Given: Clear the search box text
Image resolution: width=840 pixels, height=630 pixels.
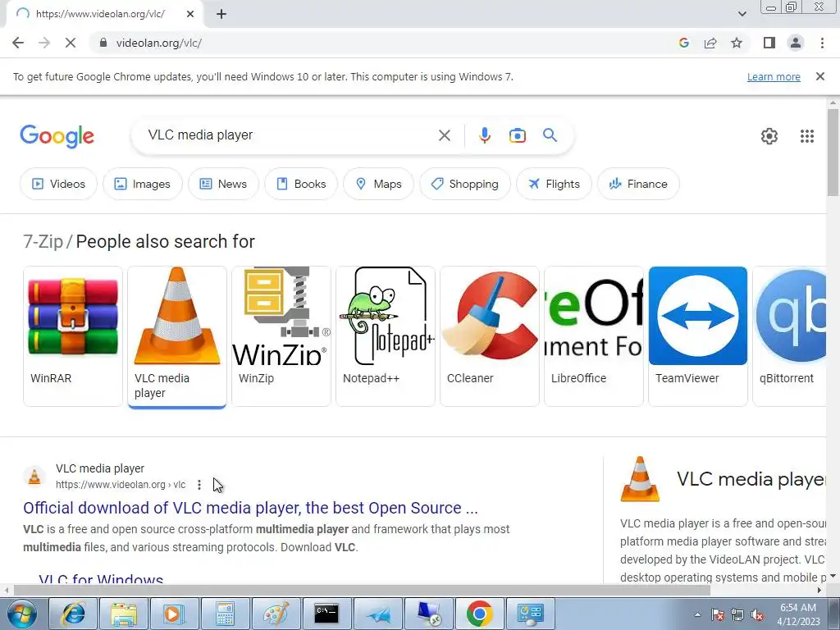Looking at the screenshot, I should [x=444, y=135].
